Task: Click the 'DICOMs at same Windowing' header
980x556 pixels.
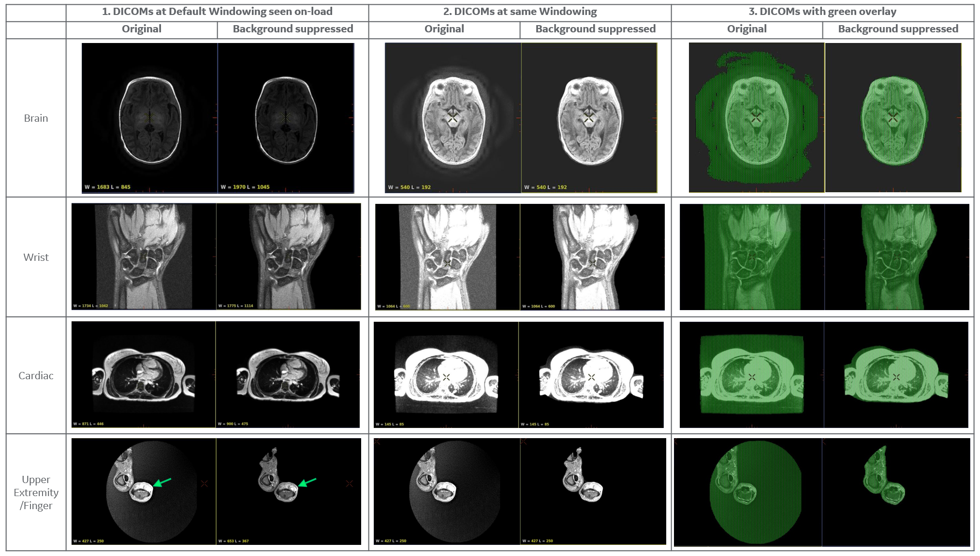Action: [520, 12]
